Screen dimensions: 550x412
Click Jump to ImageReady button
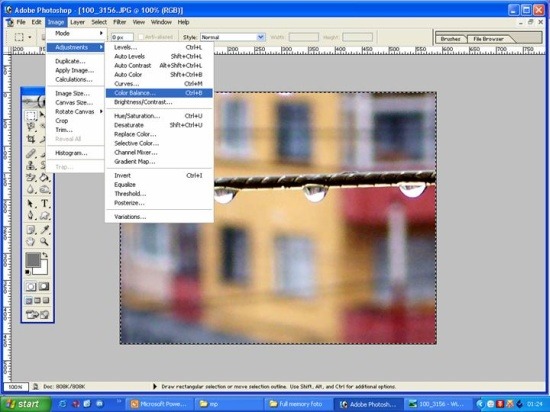(x=37, y=315)
